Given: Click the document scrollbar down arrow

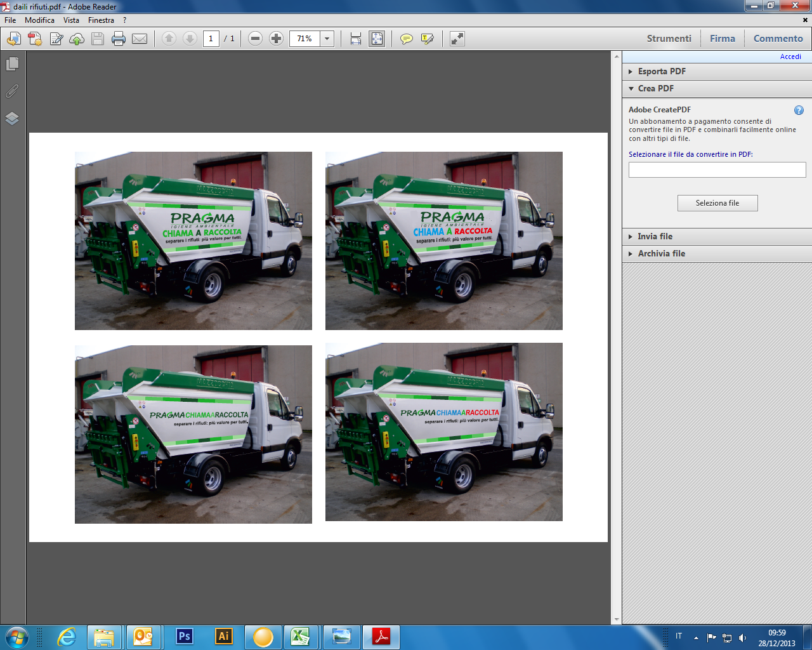Looking at the screenshot, I should 617,620.
